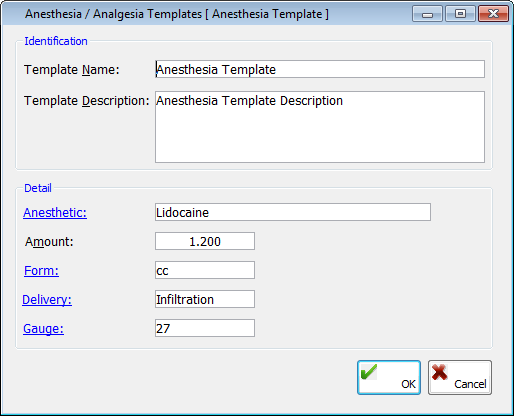Confirm the template with OK button
The image size is (514, 416).
pyautogui.click(x=389, y=377)
